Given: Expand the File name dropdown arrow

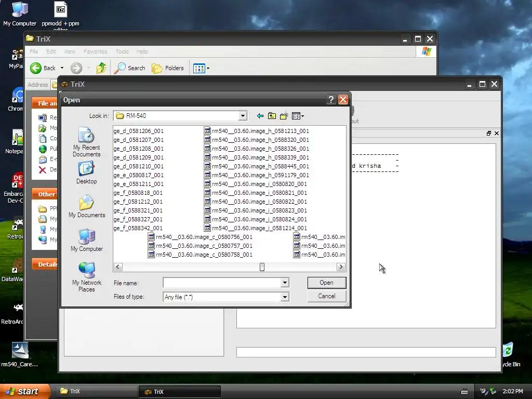Looking at the screenshot, I should pos(285,283).
